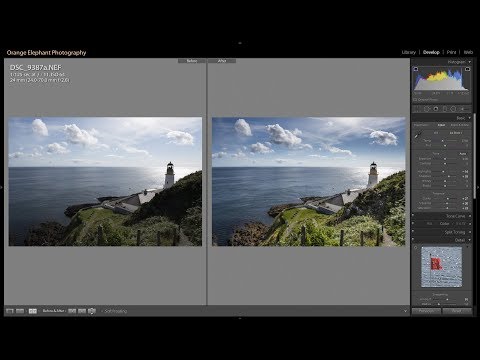
Task: Open toolbar content dropdown arrow
Action: [405, 311]
